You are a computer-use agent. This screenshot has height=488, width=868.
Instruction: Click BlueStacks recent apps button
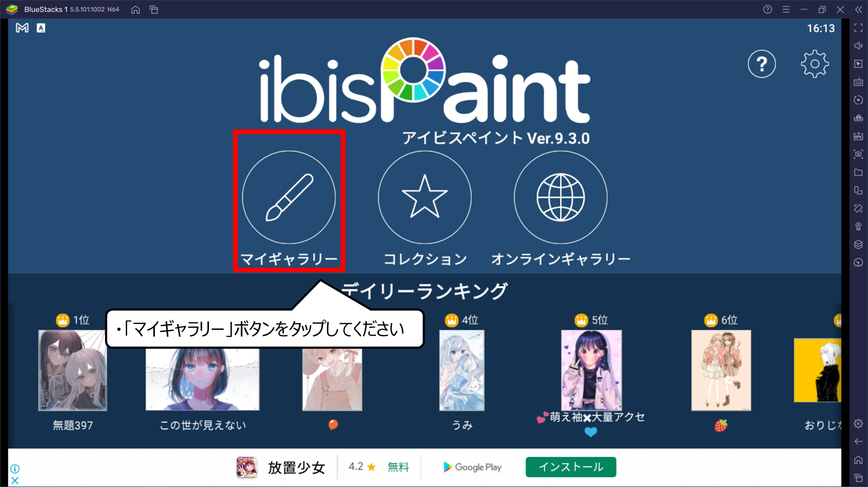(x=858, y=478)
